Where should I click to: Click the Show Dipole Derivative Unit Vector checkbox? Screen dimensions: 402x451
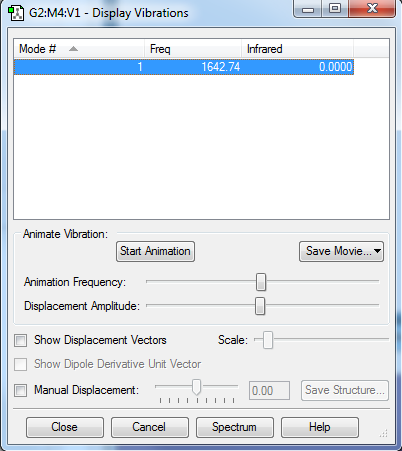click(21, 364)
